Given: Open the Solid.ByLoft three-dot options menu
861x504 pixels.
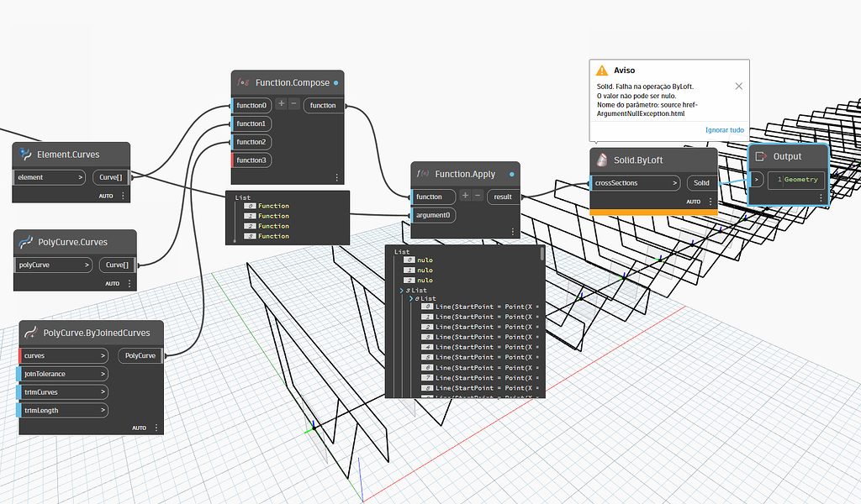Looking at the screenshot, I should click(x=711, y=202).
